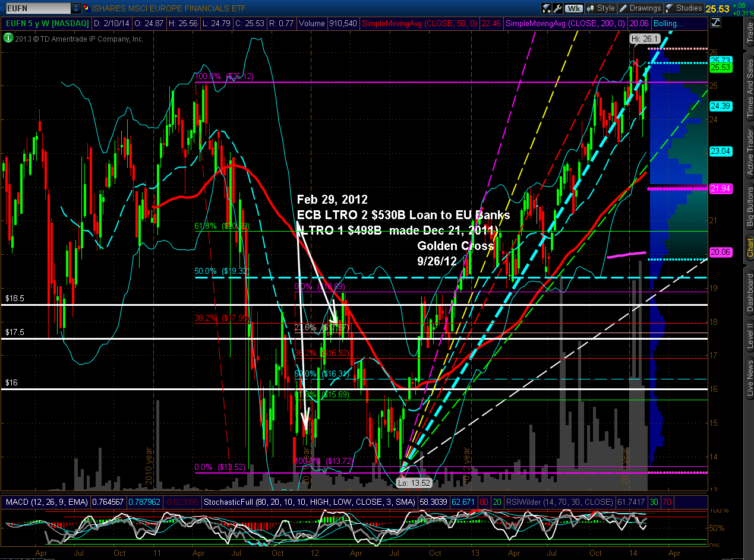
Task: Select the Chart side tab
Action: tap(749, 249)
